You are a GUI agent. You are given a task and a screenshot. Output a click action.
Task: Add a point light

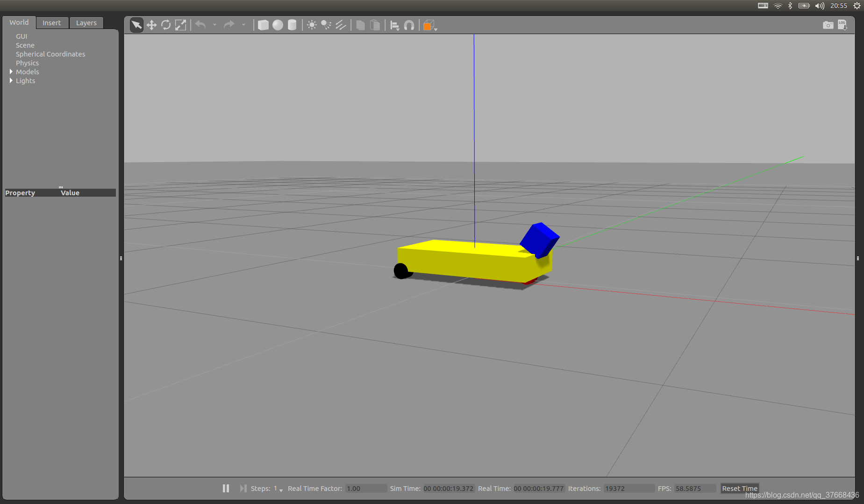[312, 25]
